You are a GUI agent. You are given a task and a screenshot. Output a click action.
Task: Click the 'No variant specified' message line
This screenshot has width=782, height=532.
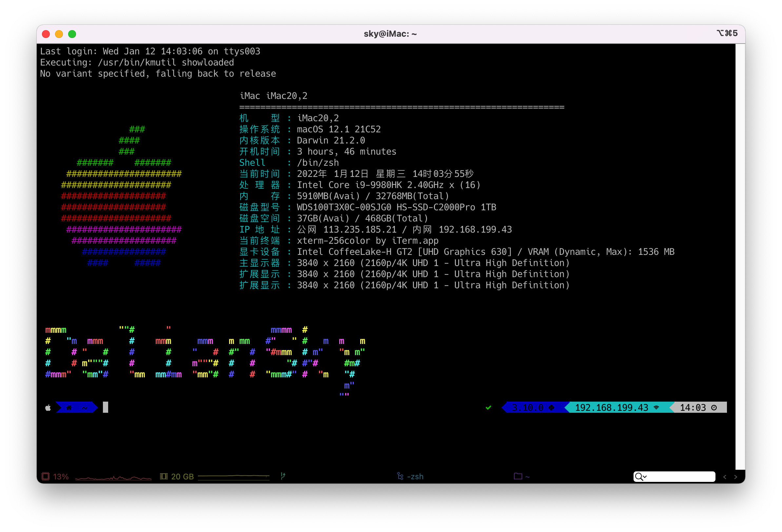coord(158,74)
